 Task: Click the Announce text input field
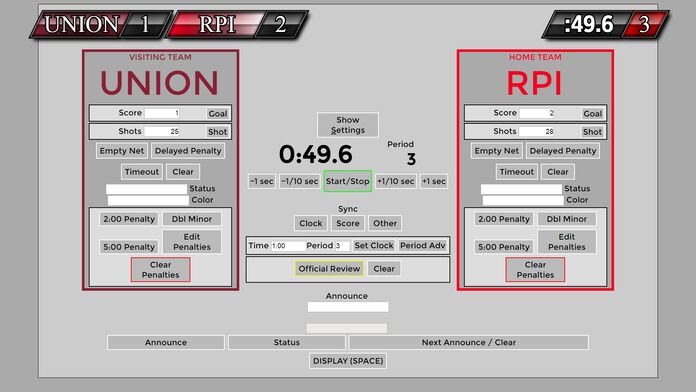[x=348, y=307]
